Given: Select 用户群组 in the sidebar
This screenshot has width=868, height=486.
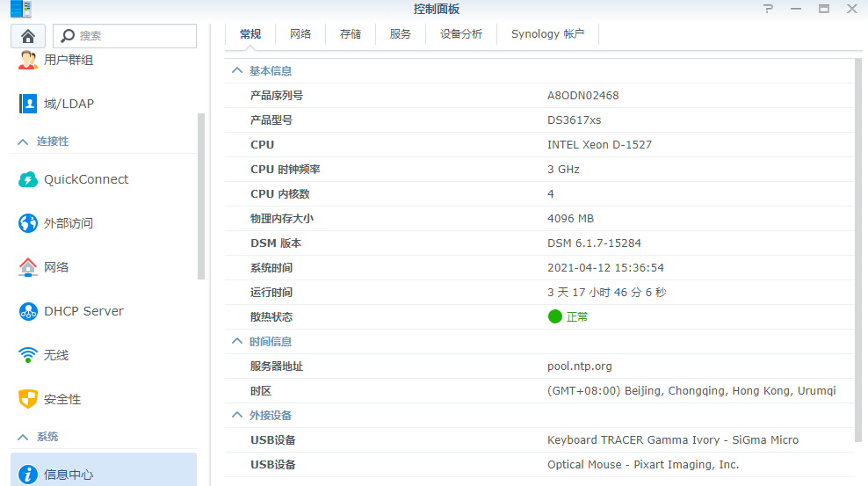Looking at the screenshot, I should pyautogui.click(x=69, y=60).
